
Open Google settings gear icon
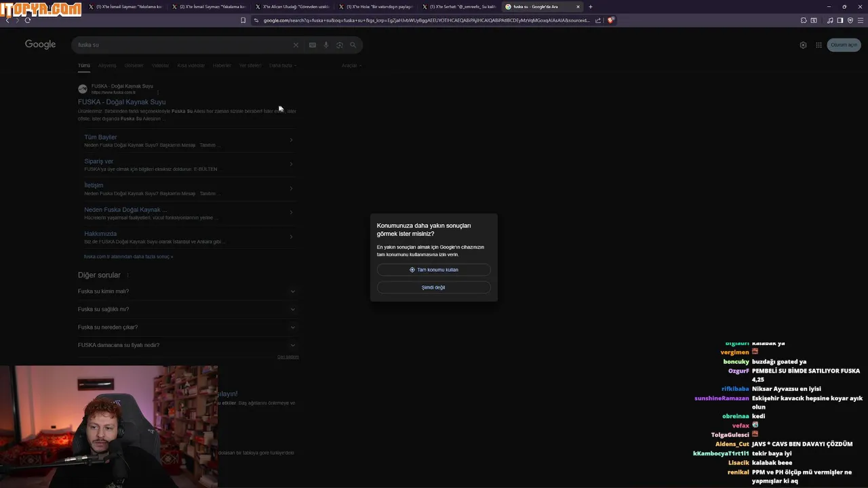coord(804,45)
